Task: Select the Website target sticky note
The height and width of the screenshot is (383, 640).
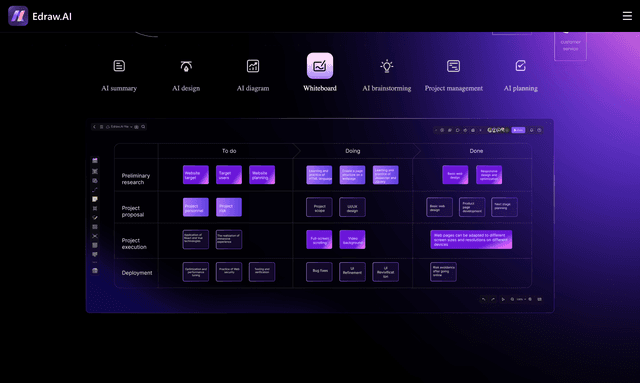Action: click(196, 175)
